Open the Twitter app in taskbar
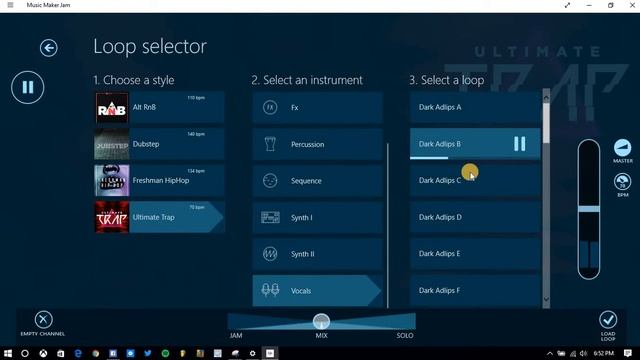The image size is (640, 360). (x=148, y=353)
